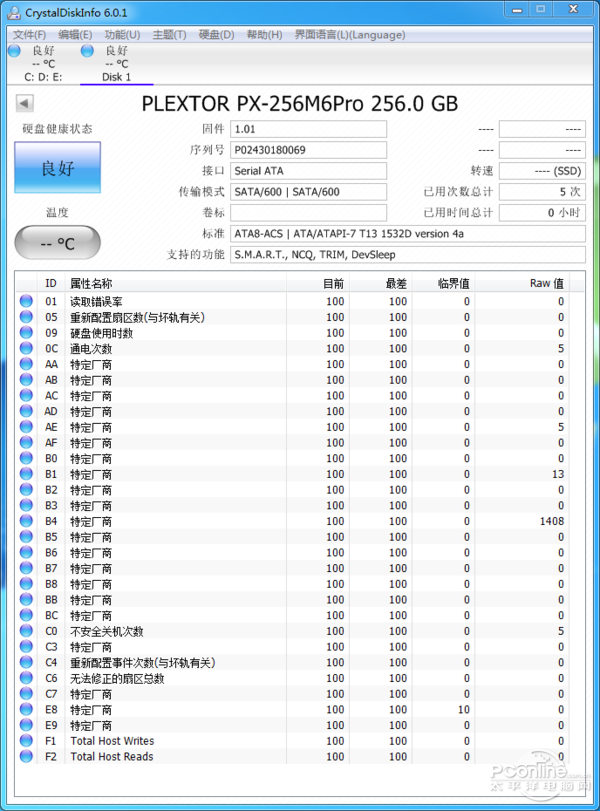Click the health icon above Disk 1
600x811 pixels.
coord(87,51)
